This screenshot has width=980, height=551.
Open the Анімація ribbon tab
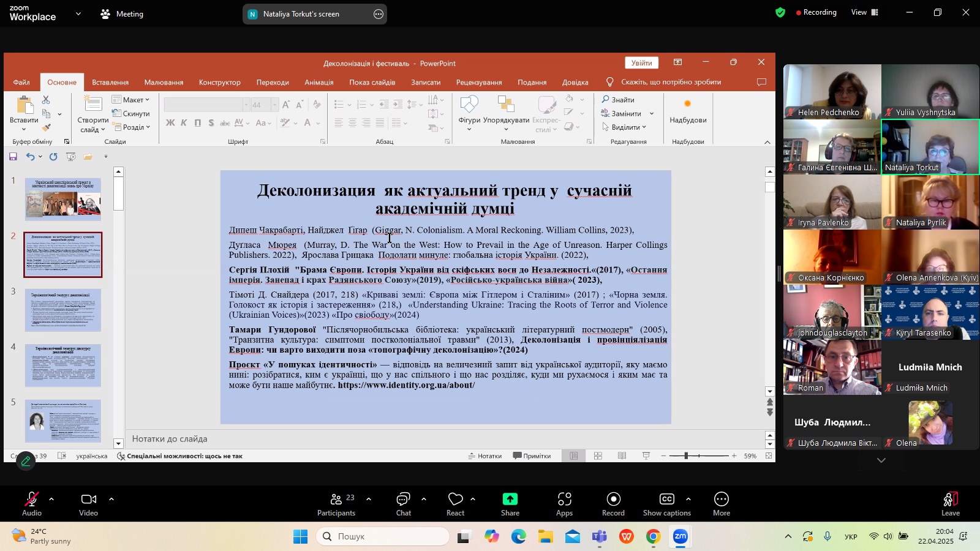(x=319, y=83)
